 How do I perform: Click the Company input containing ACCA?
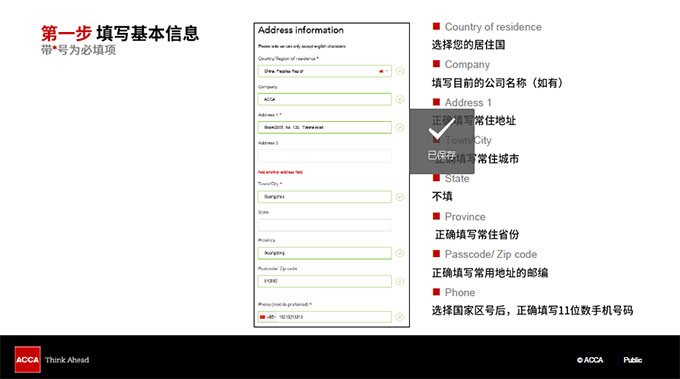pos(324,99)
